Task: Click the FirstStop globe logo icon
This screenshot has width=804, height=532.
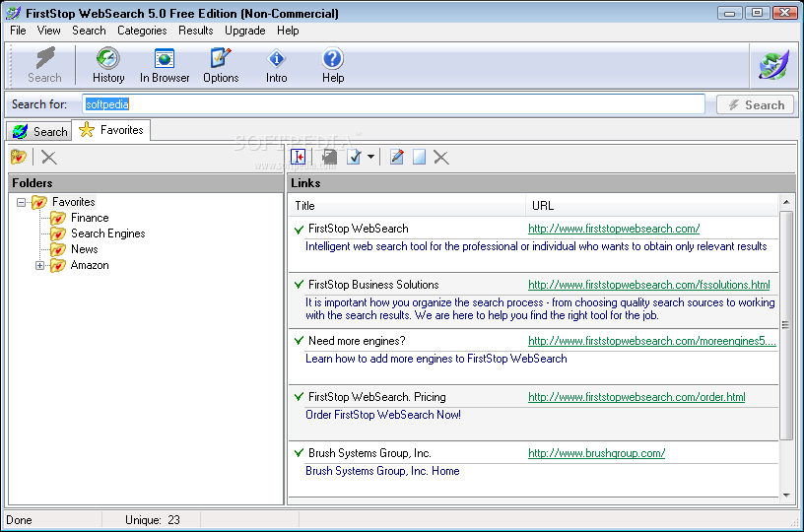Action: pyautogui.click(x=773, y=65)
